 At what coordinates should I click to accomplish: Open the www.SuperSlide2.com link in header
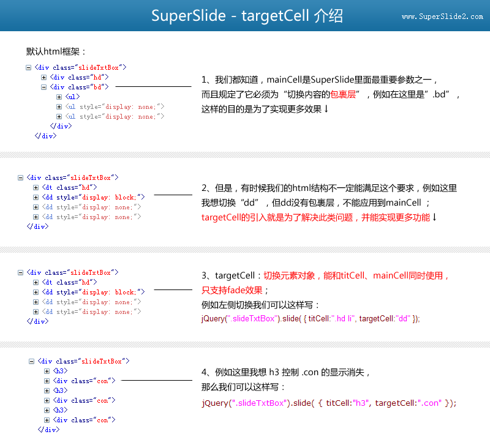coord(442,17)
